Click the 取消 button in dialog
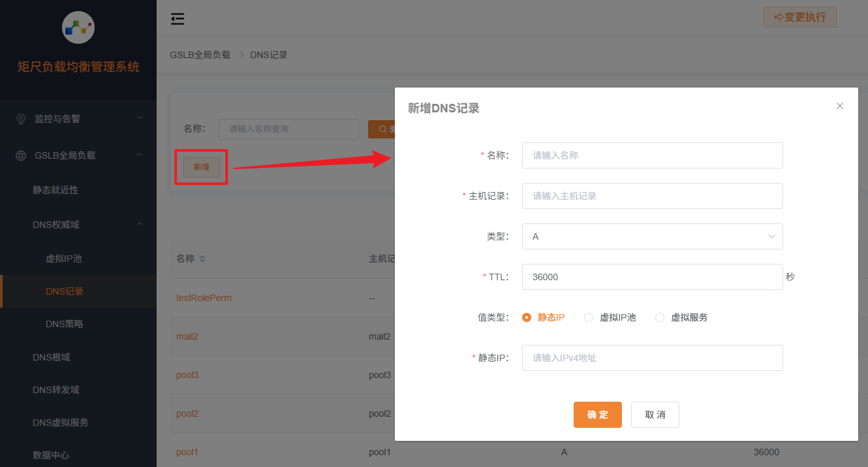The height and width of the screenshot is (467, 868). (x=655, y=415)
